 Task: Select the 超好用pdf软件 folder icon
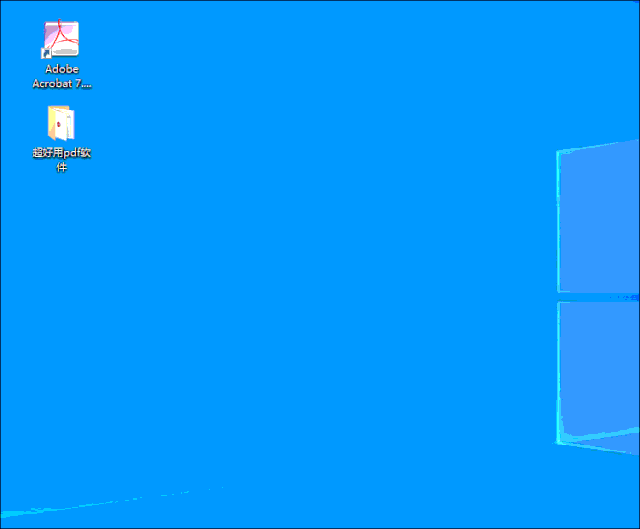[x=61, y=123]
